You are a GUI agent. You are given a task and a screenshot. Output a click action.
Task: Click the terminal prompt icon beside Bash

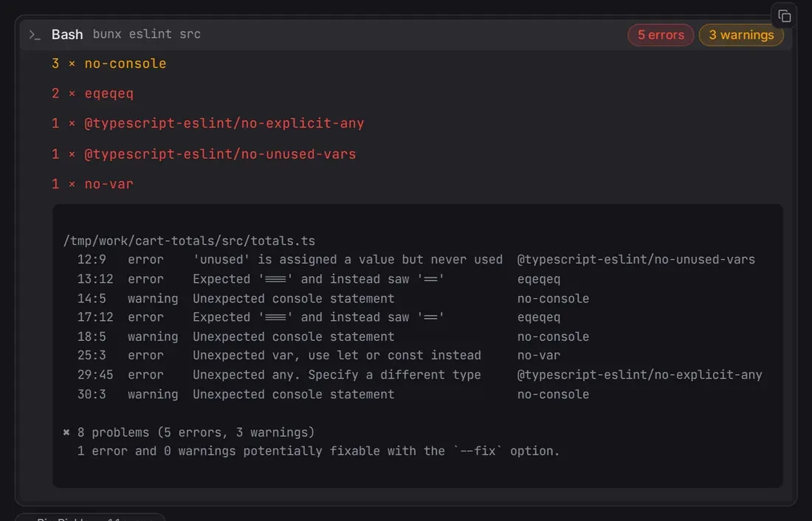(35, 35)
